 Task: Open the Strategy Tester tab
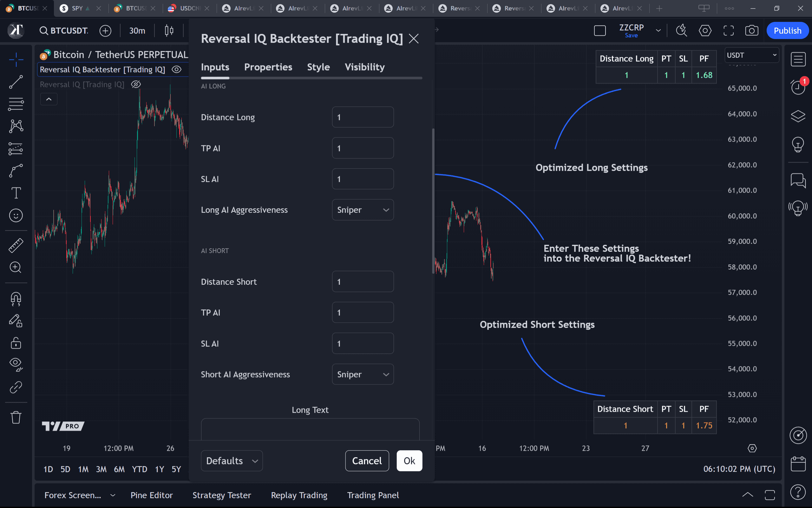(222, 495)
